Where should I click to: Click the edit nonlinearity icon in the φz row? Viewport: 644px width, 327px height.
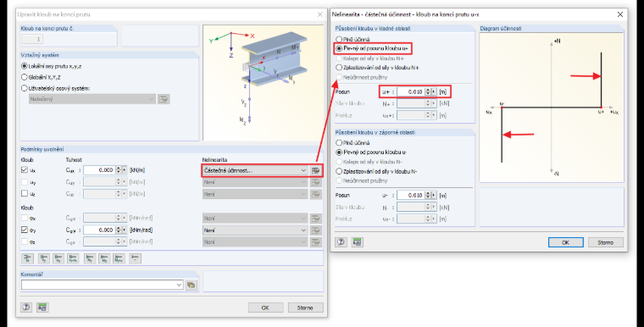(x=315, y=242)
